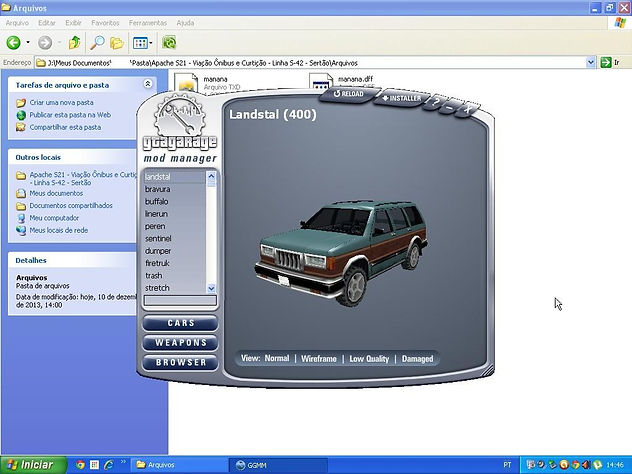Screen dimensions: 632x474
Task: Select sentinel in the vehicle list
Action: point(175,239)
